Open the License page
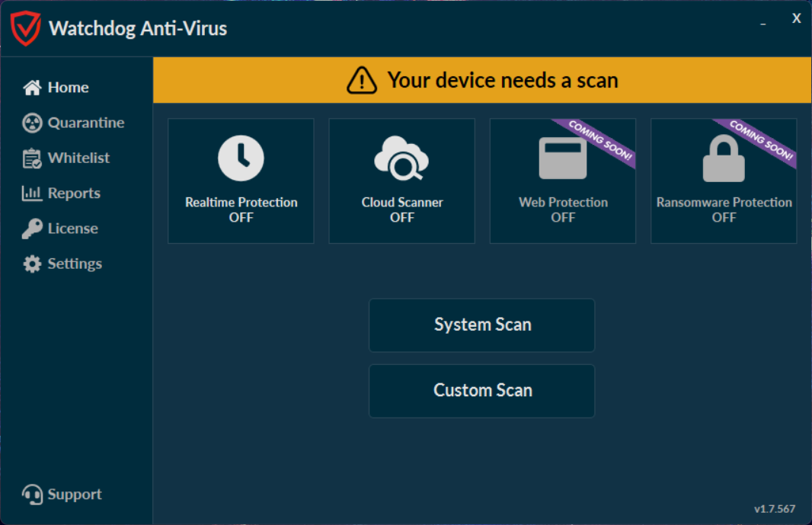Screen dimensions: 812x525 [x=73, y=229]
